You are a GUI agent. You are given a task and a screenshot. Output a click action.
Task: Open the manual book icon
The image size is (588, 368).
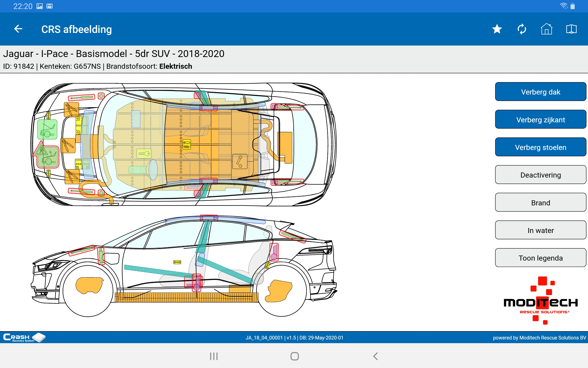click(571, 29)
